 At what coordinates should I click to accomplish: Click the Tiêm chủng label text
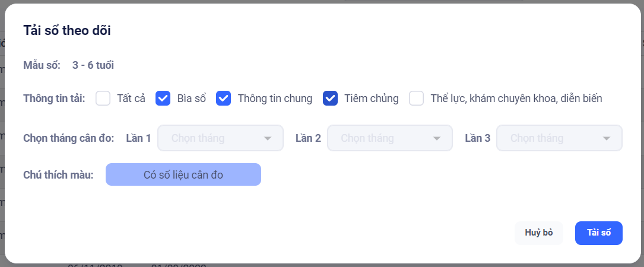372,98
